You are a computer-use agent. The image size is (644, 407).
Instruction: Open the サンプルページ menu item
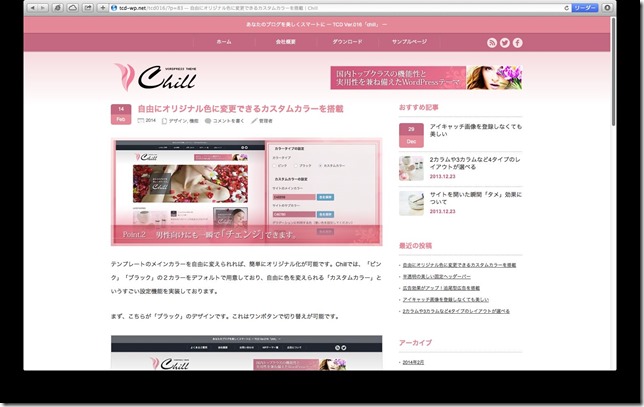[409, 42]
